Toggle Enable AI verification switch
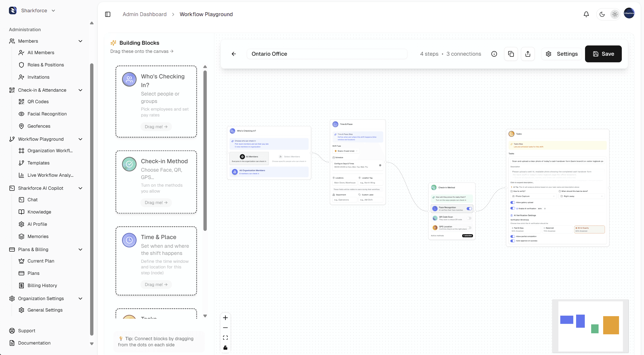Screen dimensions: 644x355 (513, 208)
